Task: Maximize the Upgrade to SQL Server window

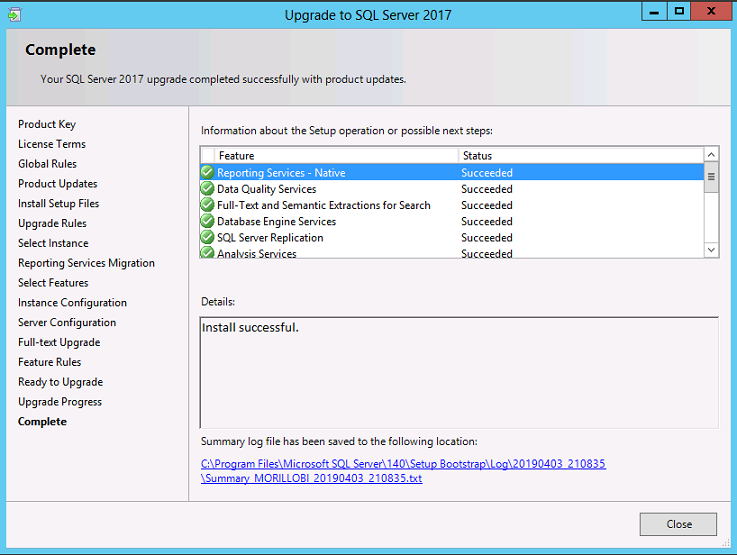Action: pyautogui.click(x=679, y=11)
